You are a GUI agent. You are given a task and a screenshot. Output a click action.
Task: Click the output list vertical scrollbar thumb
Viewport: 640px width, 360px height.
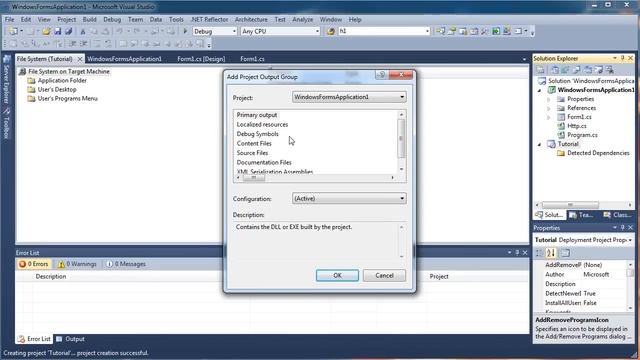401,138
